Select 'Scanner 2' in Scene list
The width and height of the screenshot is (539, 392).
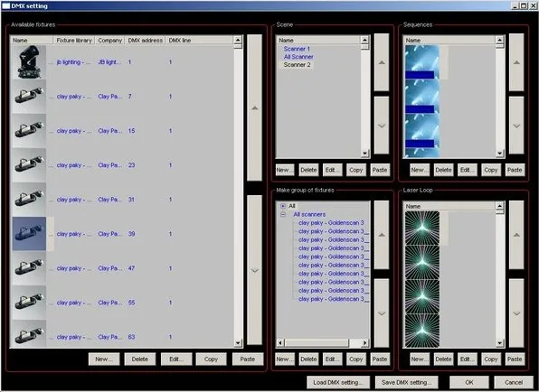tap(297, 64)
